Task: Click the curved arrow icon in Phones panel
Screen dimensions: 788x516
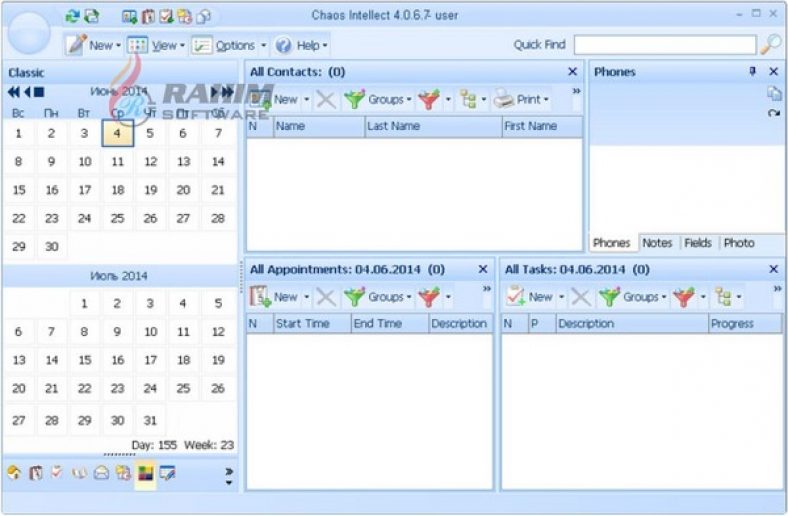Action: 774,113
